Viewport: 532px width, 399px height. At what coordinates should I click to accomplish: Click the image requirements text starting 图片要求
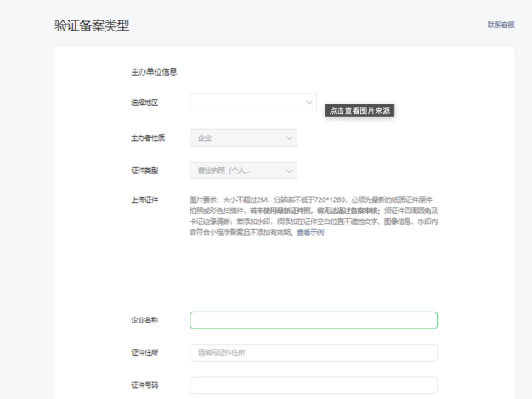click(x=314, y=216)
